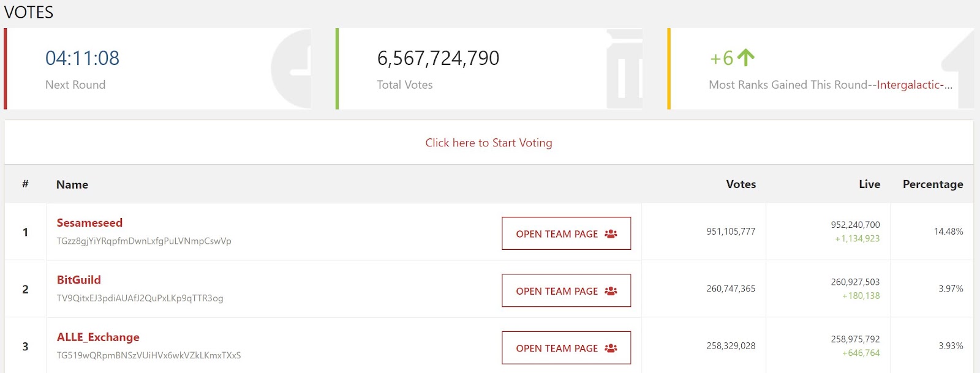The image size is (980, 373).
Task: Click the 6,567,724,790 total votes figure
Action: click(x=438, y=58)
